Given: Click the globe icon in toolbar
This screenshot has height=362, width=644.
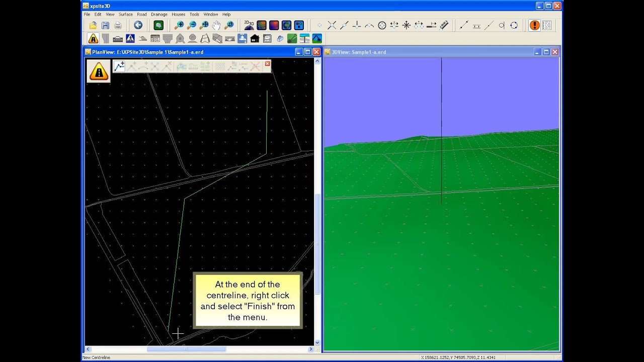Looking at the screenshot, I should [x=286, y=25].
